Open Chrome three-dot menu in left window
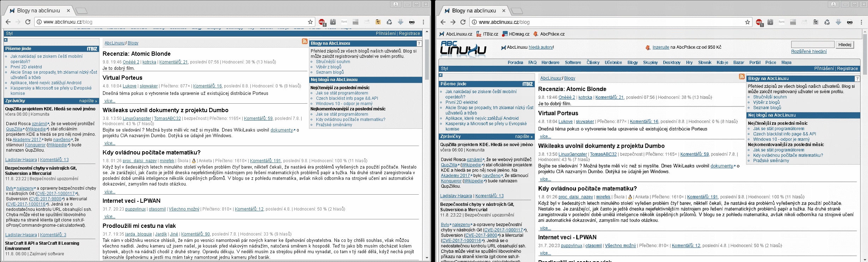 [x=423, y=22]
